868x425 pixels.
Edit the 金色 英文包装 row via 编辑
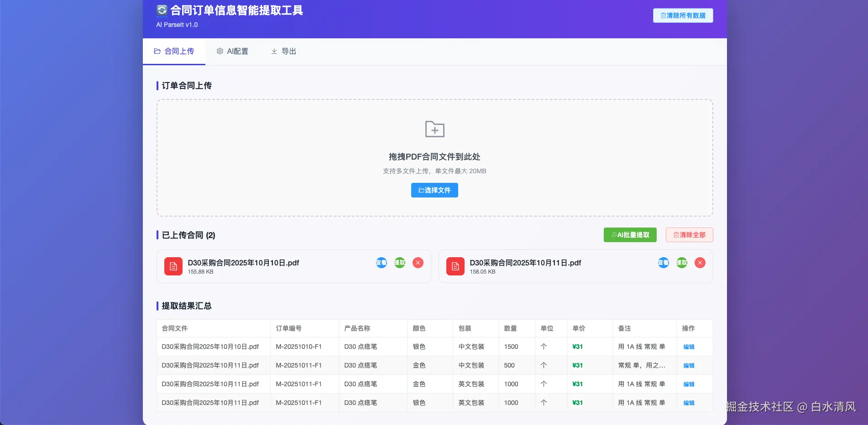(689, 384)
